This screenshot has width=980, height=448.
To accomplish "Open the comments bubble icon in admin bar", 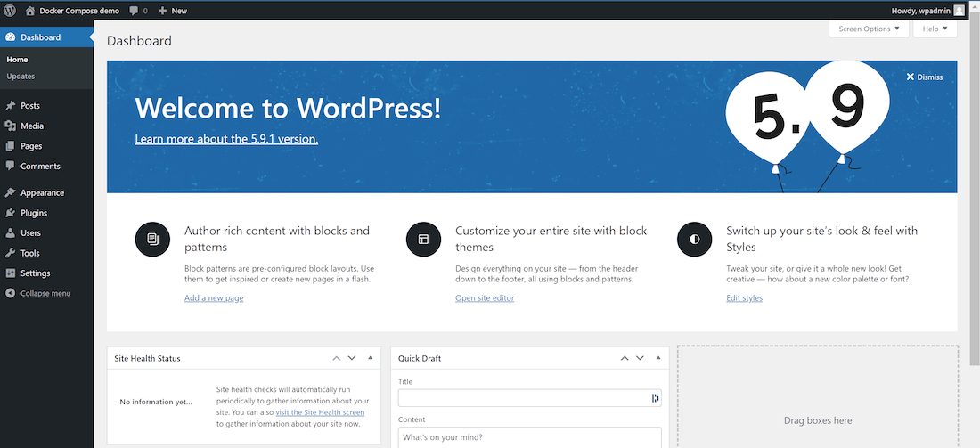I will [134, 11].
